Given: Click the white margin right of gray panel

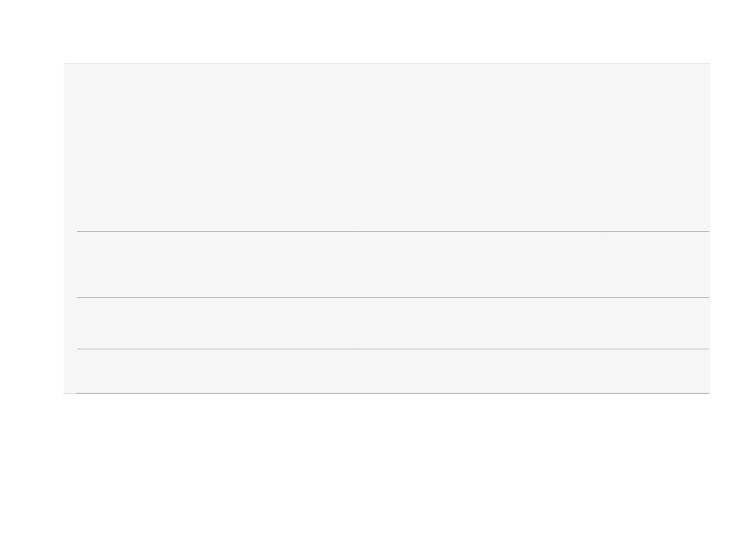Looking at the screenshot, I should (x=733, y=228).
